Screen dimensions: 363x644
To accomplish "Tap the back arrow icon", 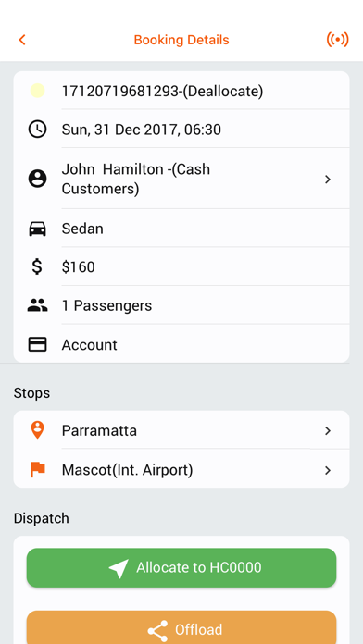I will pos(22,40).
